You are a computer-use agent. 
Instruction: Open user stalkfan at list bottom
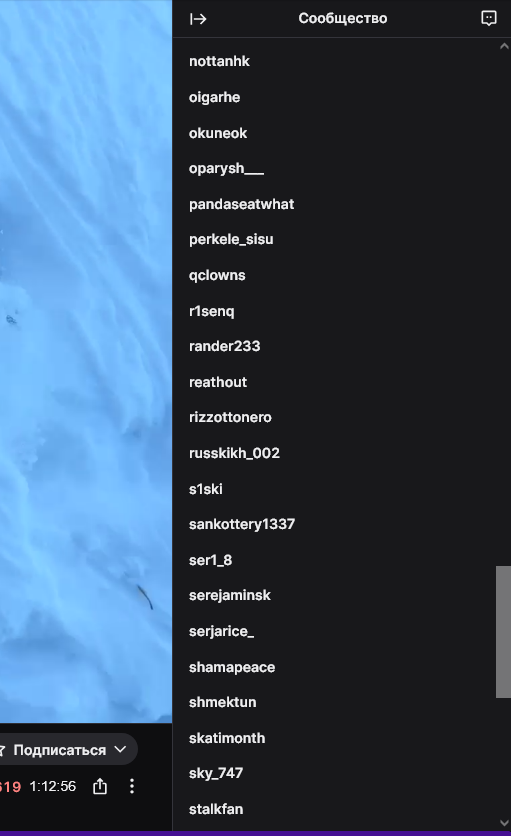[x=216, y=809]
